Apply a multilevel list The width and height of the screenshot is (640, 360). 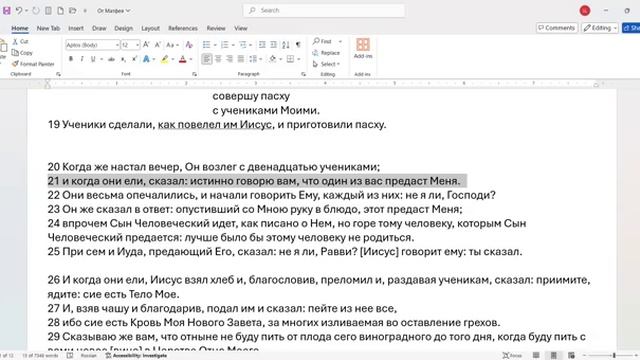243,44
